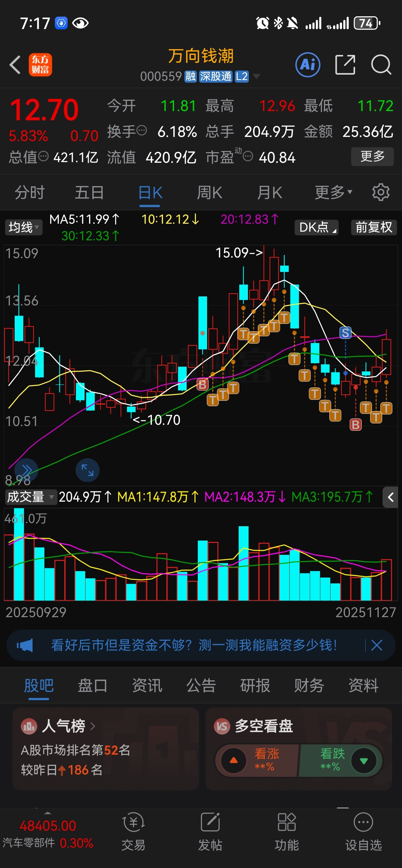The width and height of the screenshot is (402, 868).
Task: Tap the 20251127 end date label
Action: 365,612
